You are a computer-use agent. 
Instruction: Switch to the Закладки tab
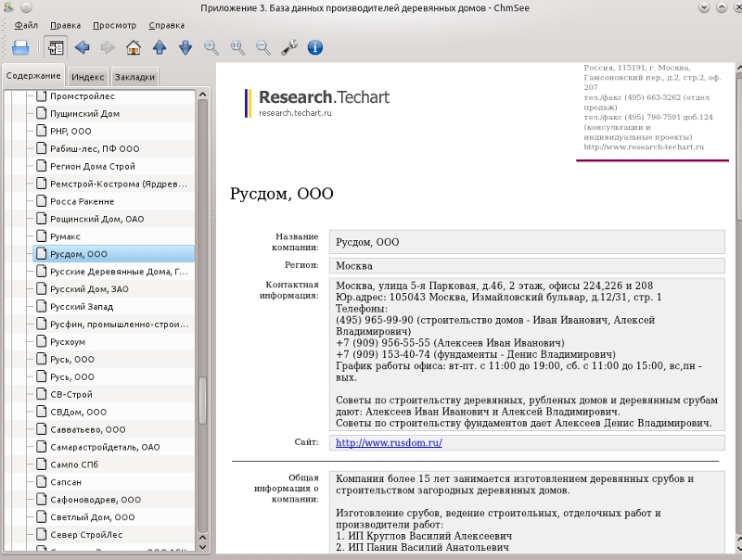point(134,77)
